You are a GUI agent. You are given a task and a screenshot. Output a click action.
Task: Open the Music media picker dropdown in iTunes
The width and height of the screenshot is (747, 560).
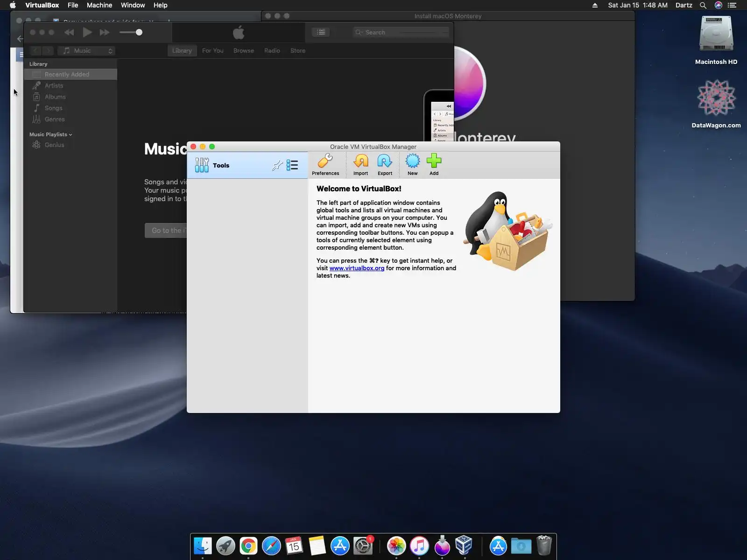(87, 51)
